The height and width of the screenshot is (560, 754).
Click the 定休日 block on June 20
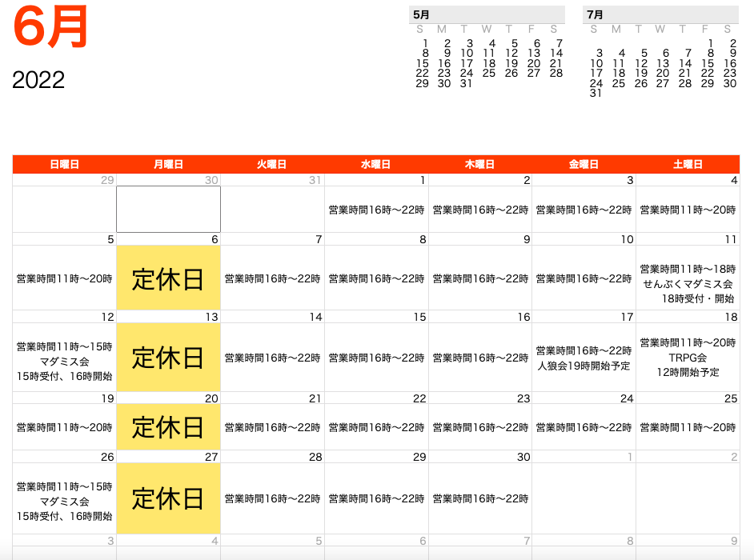click(x=168, y=427)
